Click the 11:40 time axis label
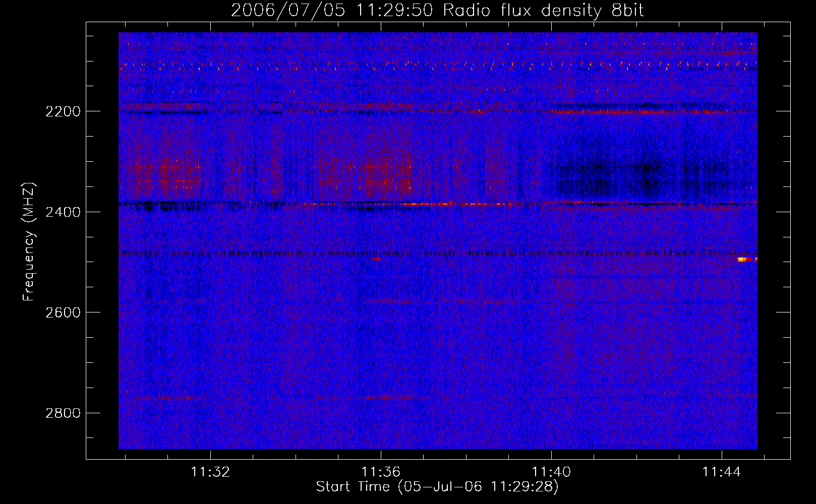The height and width of the screenshot is (504, 816). (551, 472)
